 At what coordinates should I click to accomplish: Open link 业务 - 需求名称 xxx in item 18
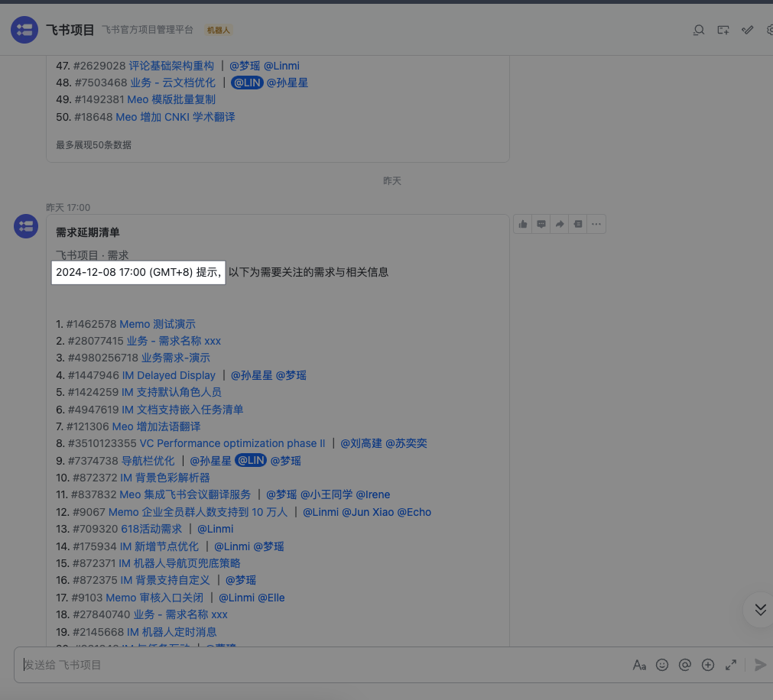(180, 614)
